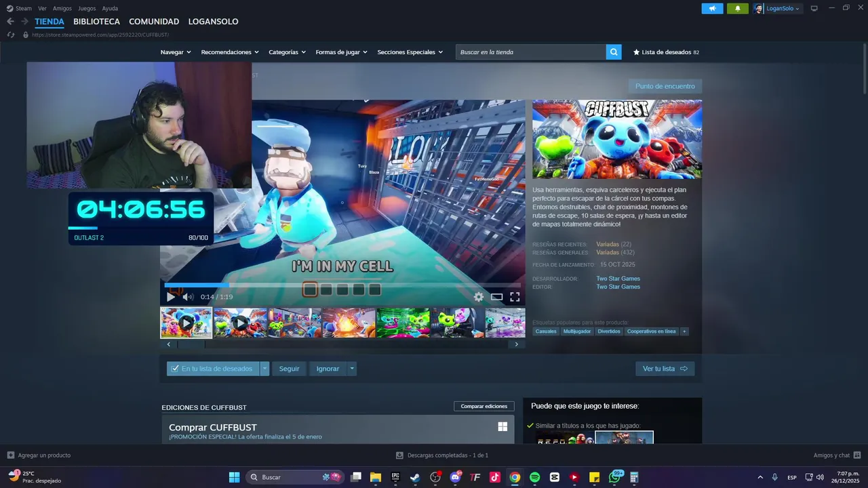The width and height of the screenshot is (868, 488).
Task: Open the Amigos menu
Action: pyautogui.click(x=62, y=8)
